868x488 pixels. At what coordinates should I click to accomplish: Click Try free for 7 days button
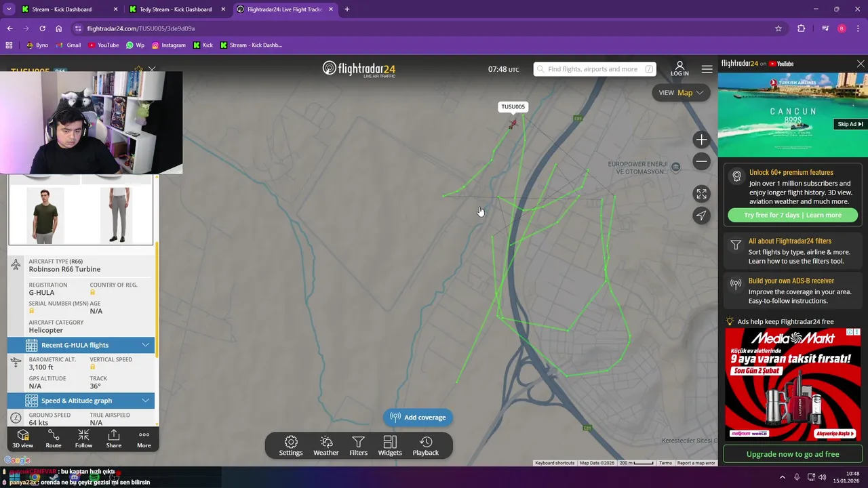[x=793, y=215]
